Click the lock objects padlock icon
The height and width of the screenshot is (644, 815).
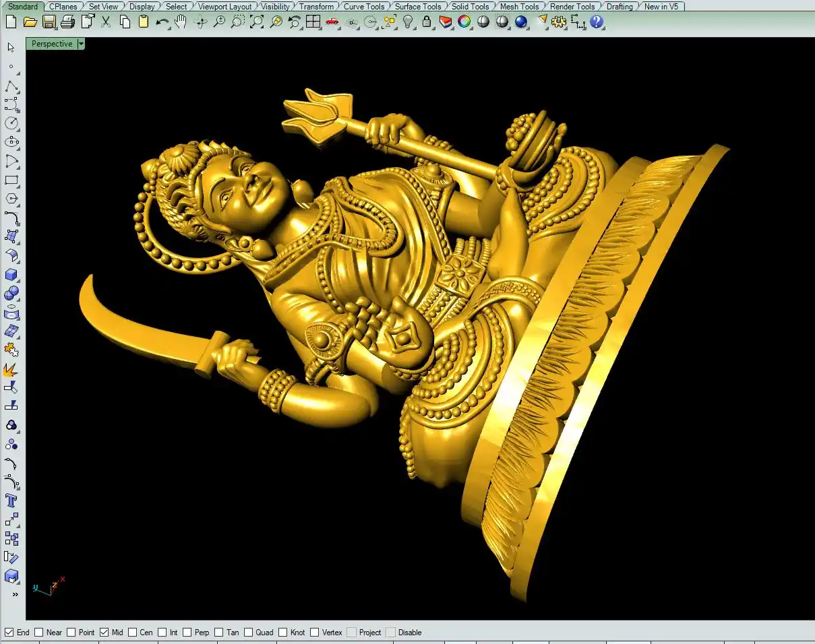pos(427,22)
